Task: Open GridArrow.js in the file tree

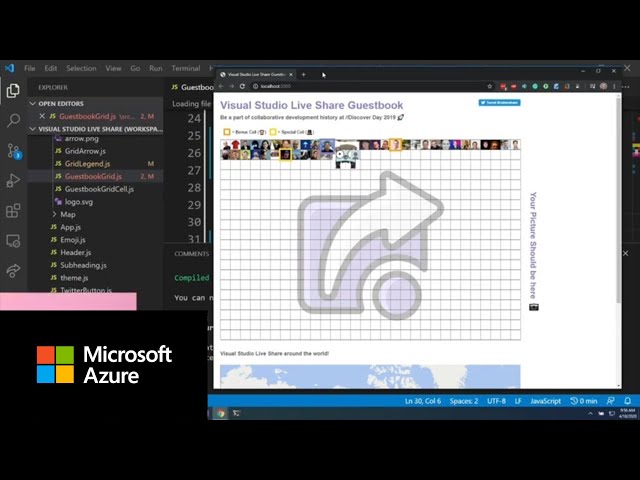Action: pos(85,151)
